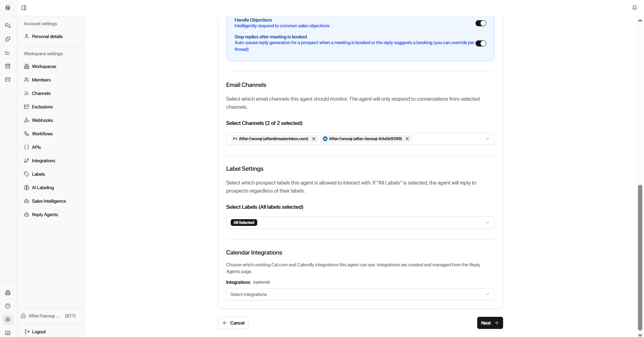The width and height of the screenshot is (644, 337).
Task: Open the Webhooks settings page
Action: [42, 120]
